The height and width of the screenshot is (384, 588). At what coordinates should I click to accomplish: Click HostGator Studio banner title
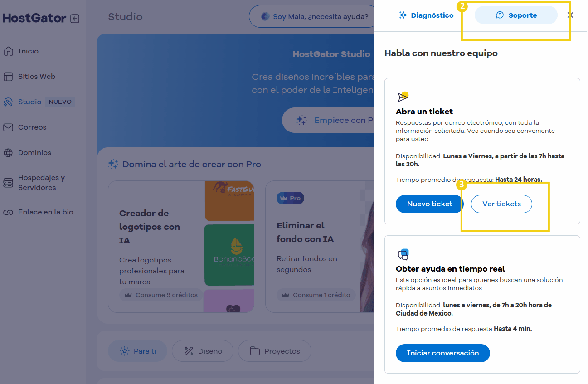pos(331,54)
